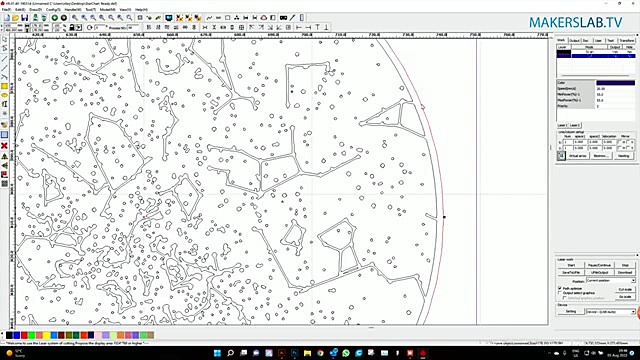The width and height of the screenshot is (640, 360).
Task: Click the Speed value field
Action: coord(616,89)
